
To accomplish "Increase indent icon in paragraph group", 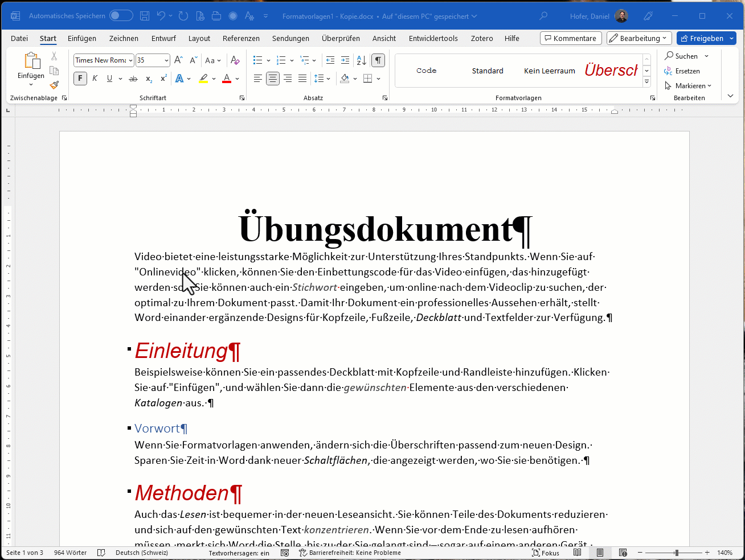I will click(x=345, y=60).
